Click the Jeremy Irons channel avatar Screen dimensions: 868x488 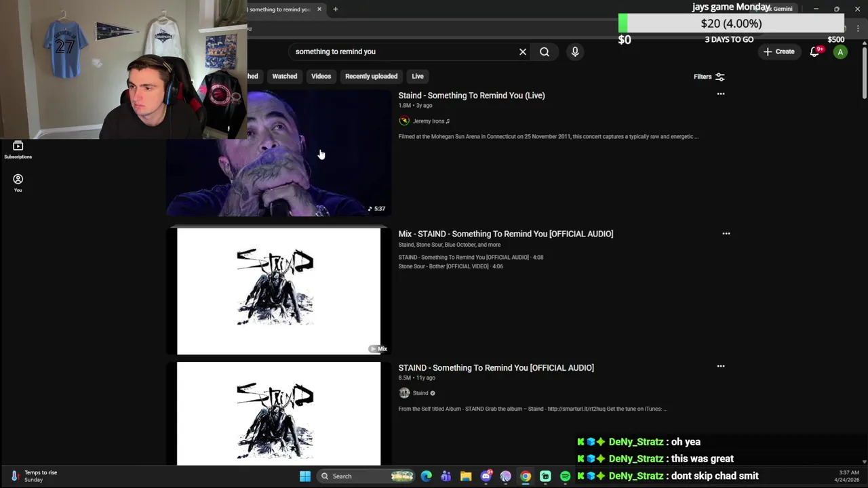(x=404, y=121)
